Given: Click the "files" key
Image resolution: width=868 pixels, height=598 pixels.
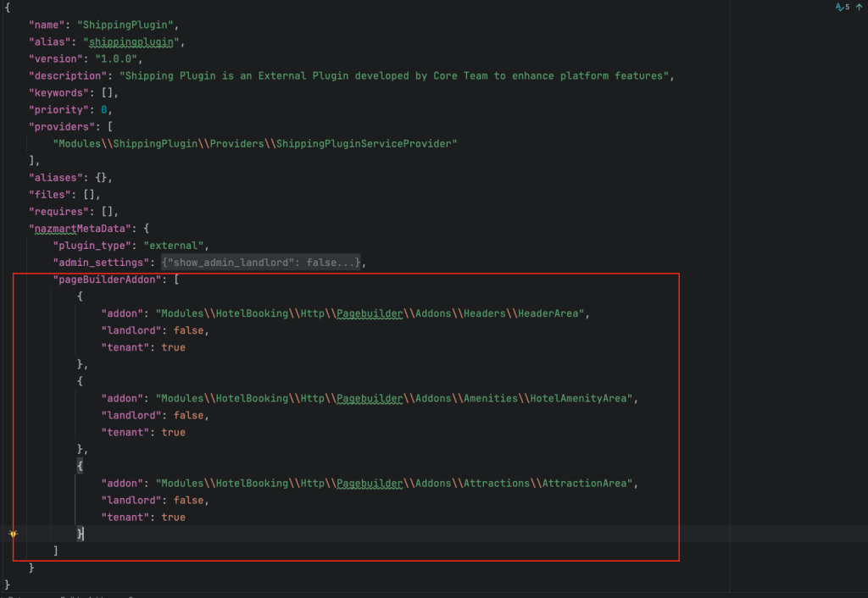Looking at the screenshot, I should coord(50,195).
